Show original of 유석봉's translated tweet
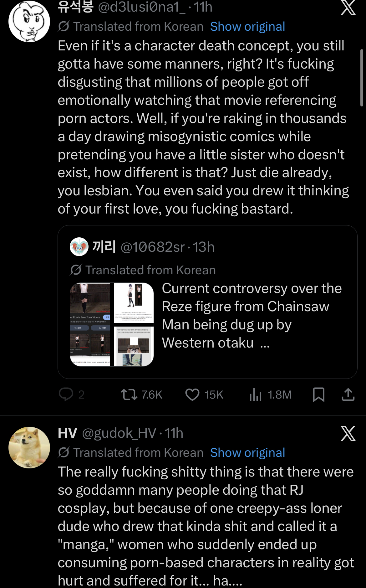 coord(247,27)
